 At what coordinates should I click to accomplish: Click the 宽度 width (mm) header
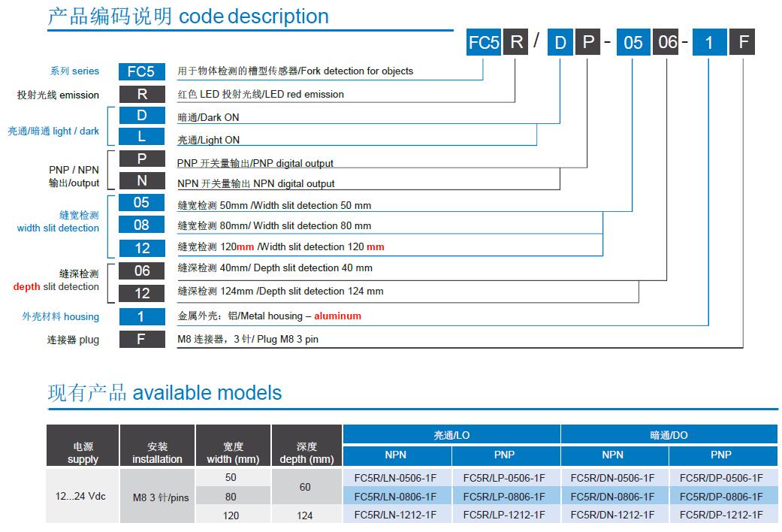click(x=233, y=452)
